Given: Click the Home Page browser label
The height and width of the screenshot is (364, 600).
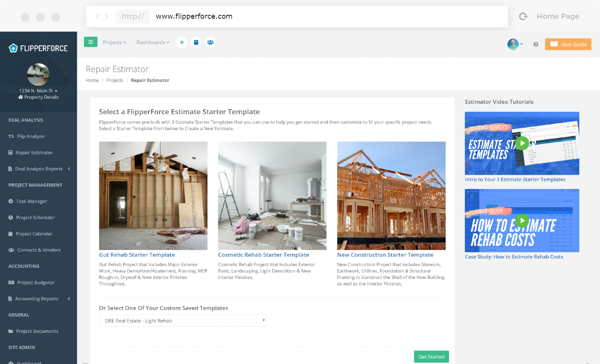Looking at the screenshot, I should pyautogui.click(x=558, y=16).
